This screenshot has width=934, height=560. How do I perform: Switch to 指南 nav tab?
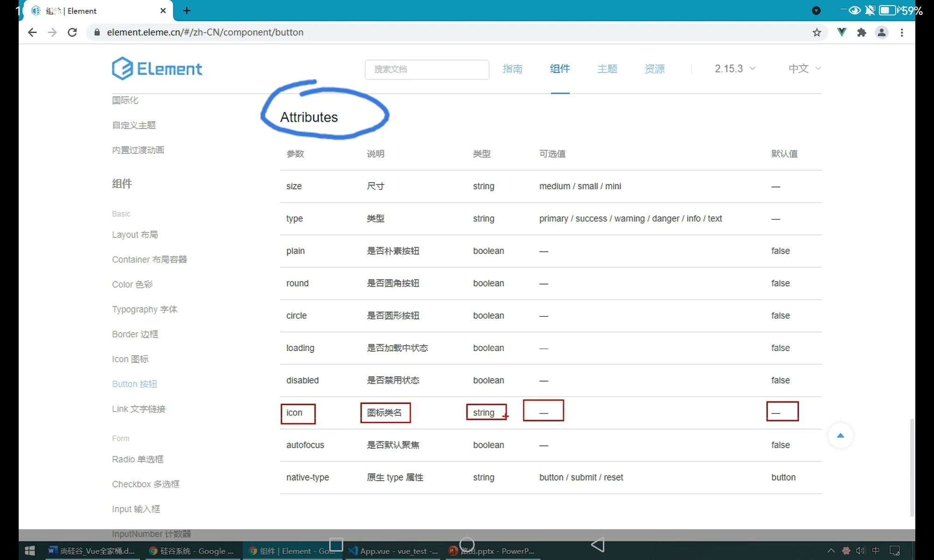[x=512, y=69]
